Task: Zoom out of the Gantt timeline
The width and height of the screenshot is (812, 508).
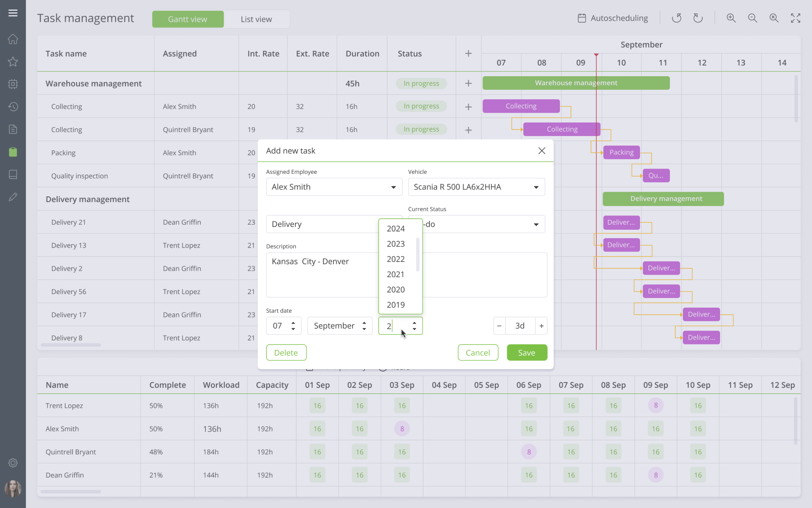Action: (x=753, y=18)
